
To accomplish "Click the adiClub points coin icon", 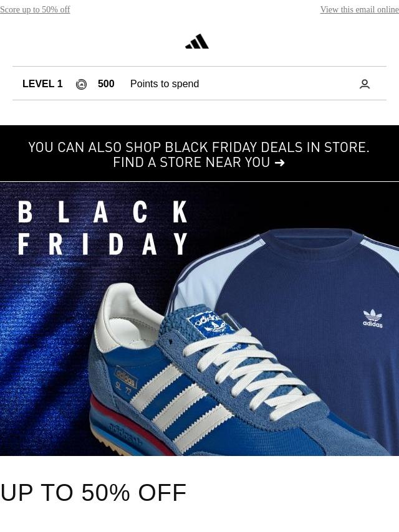I will [x=81, y=84].
